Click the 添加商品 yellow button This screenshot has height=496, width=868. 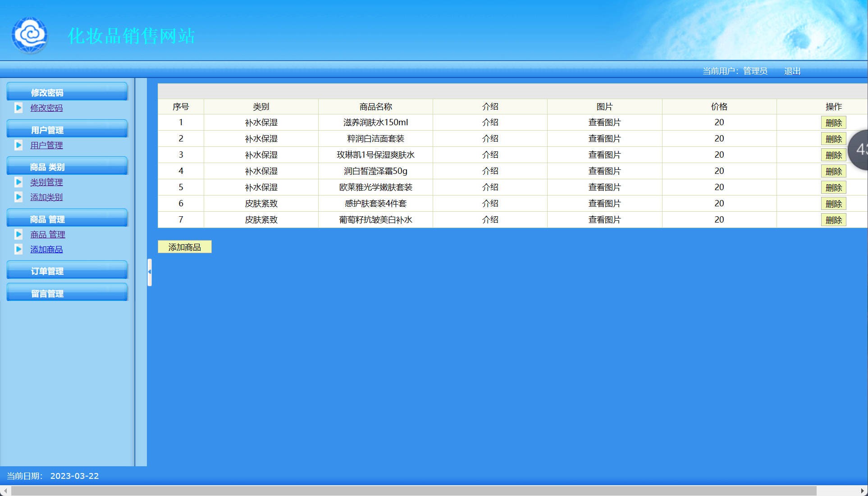coord(184,247)
